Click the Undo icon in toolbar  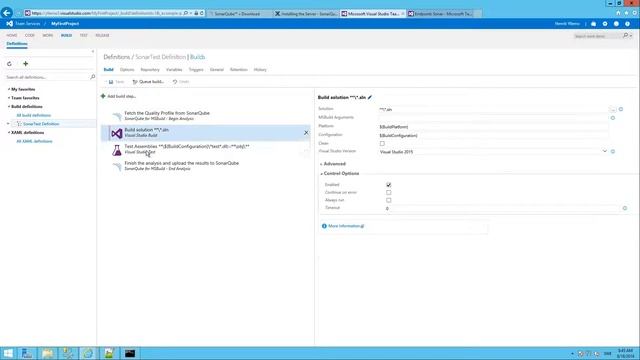175,82
